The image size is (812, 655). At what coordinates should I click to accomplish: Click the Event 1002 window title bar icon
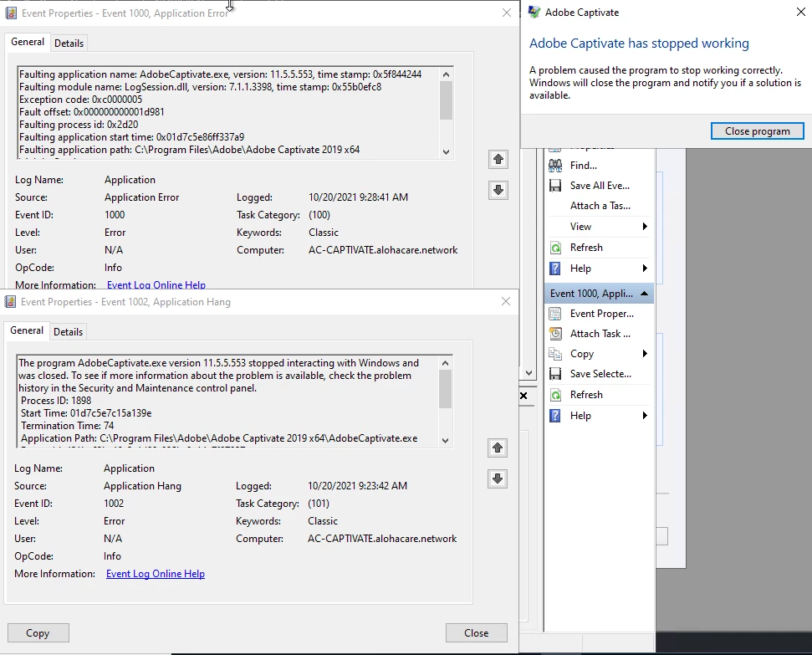point(10,302)
